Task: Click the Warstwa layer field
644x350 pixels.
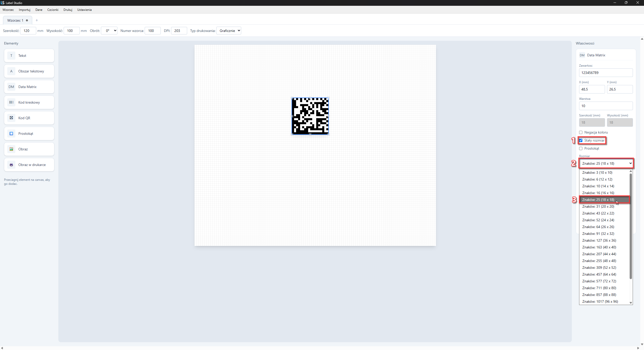Action: coord(606,106)
